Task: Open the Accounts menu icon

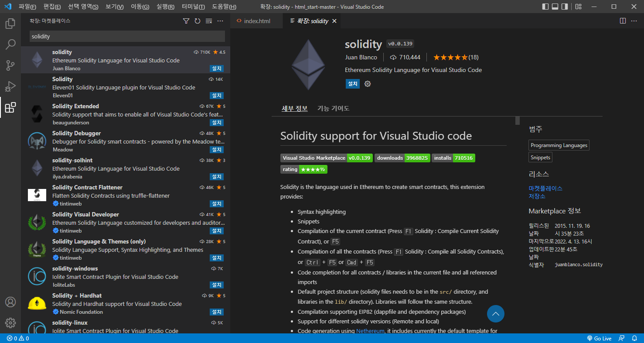Action: point(10,302)
